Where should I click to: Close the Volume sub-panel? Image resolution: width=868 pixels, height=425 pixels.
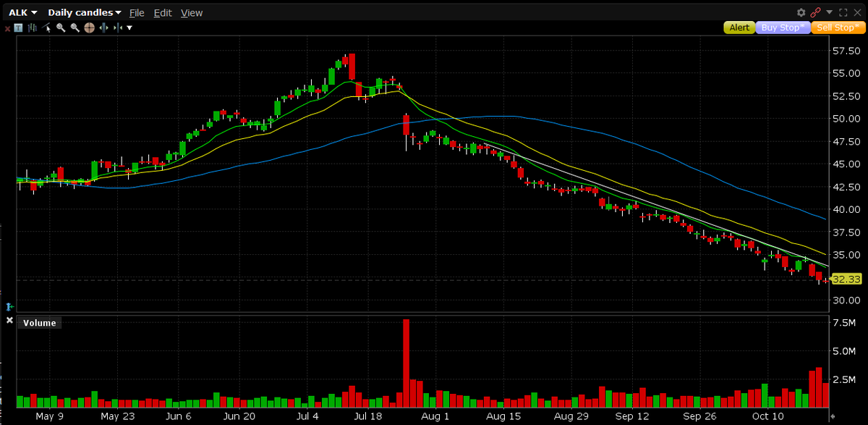coord(9,320)
